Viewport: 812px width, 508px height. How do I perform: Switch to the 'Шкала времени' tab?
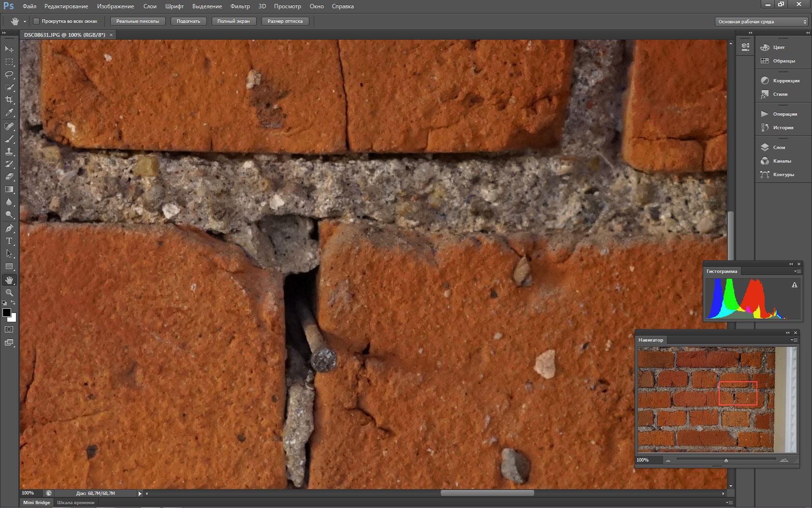tap(76, 502)
